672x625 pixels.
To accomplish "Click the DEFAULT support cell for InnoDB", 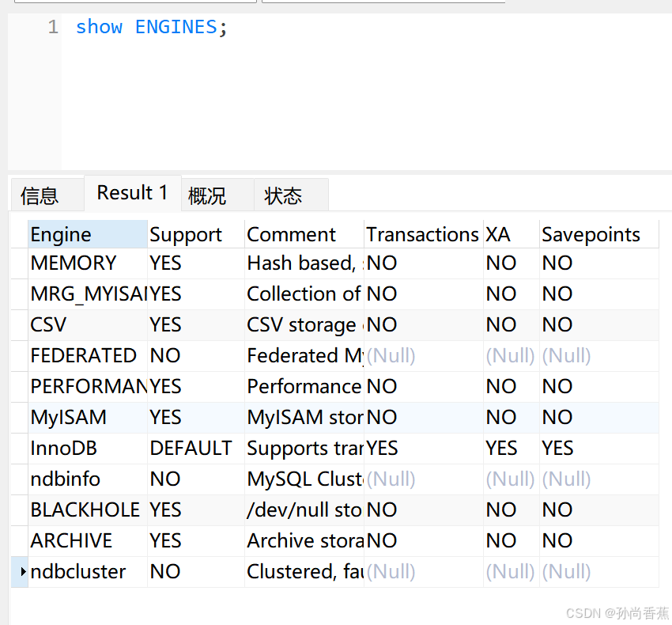I will [196, 449].
